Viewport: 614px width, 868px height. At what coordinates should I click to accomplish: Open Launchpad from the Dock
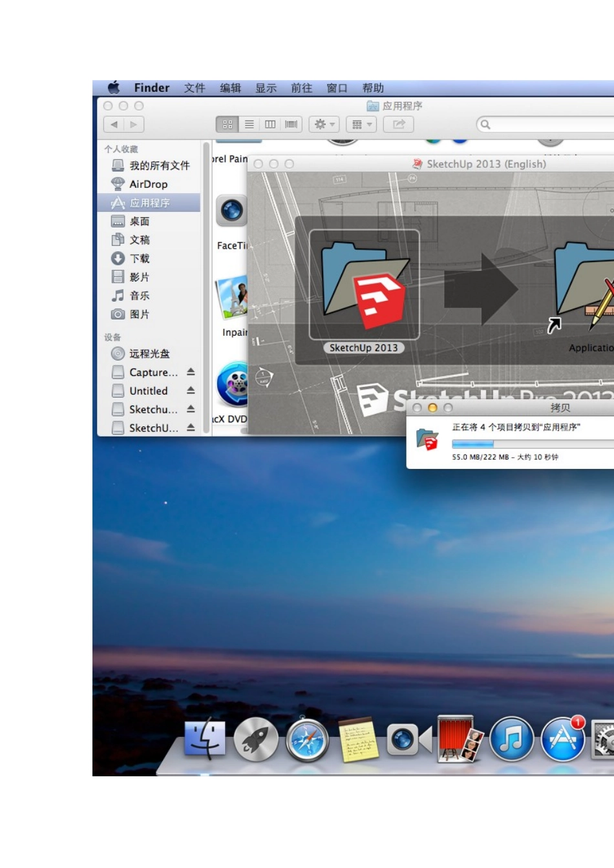256,739
